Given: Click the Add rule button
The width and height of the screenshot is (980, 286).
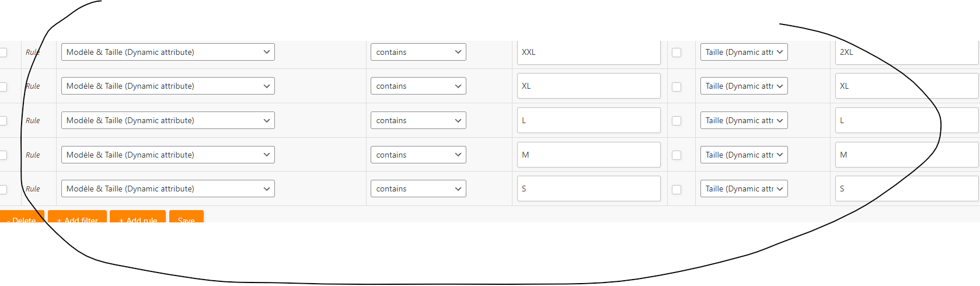Looking at the screenshot, I should (138, 217).
